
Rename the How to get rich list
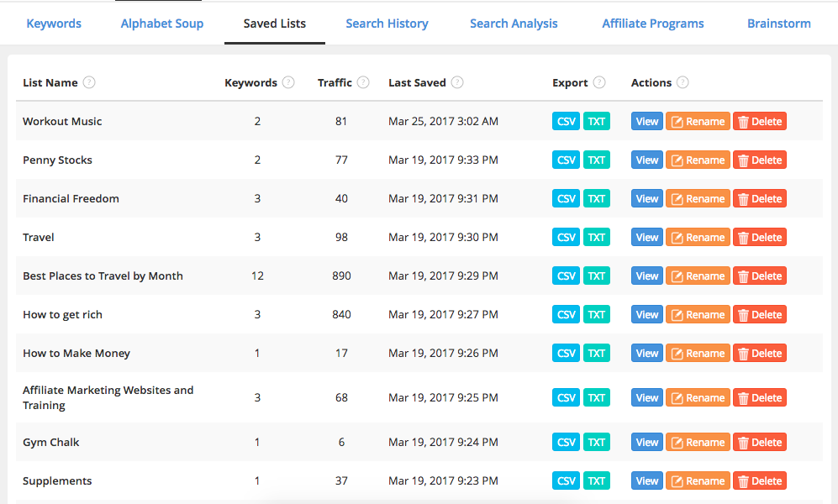[x=698, y=314]
